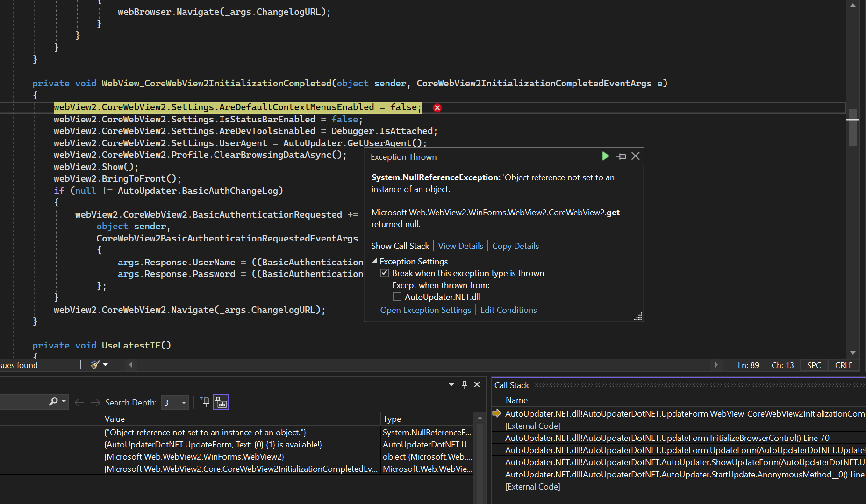The height and width of the screenshot is (504, 866).
Task: Click the back arrow in the search panel
Action: point(79,402)
